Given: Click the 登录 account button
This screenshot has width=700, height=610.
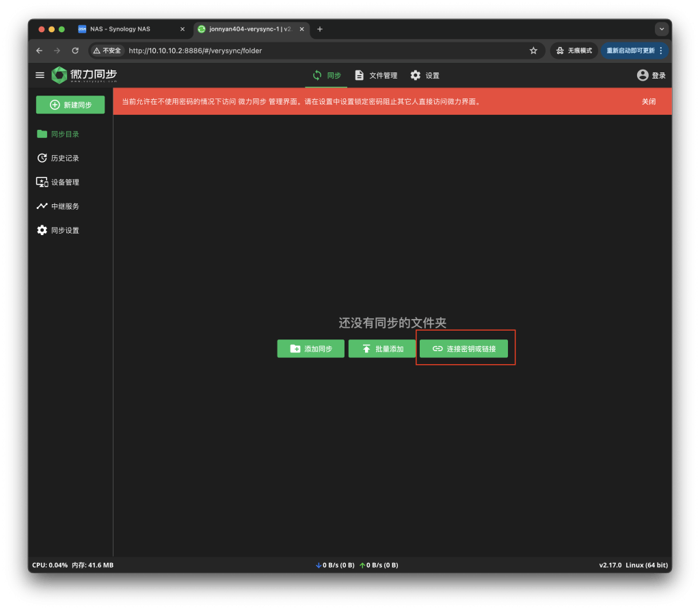Looking at the screenshot, I should point(651,75).
